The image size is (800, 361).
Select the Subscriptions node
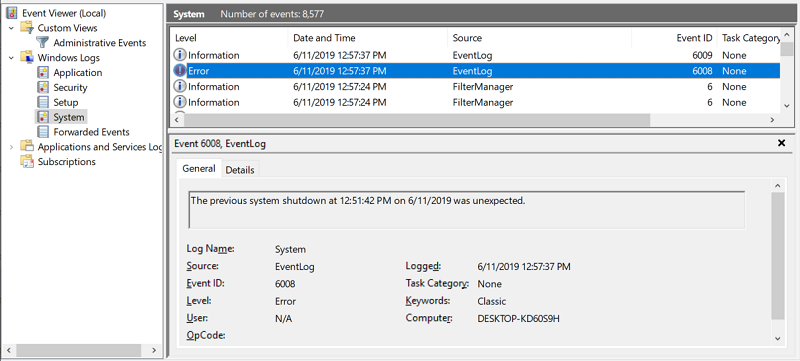coord(66,162)
